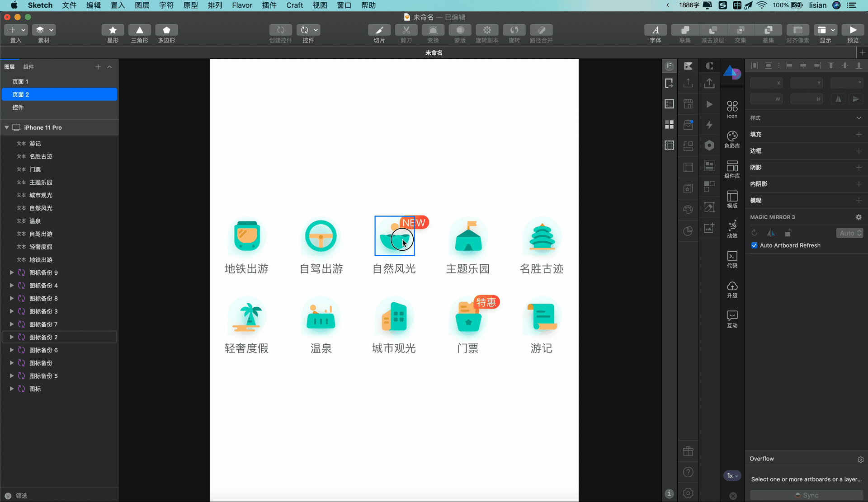Switch to the 组件 tab
The height and width of the screenshot is (502, 868).
coord(28,67)
